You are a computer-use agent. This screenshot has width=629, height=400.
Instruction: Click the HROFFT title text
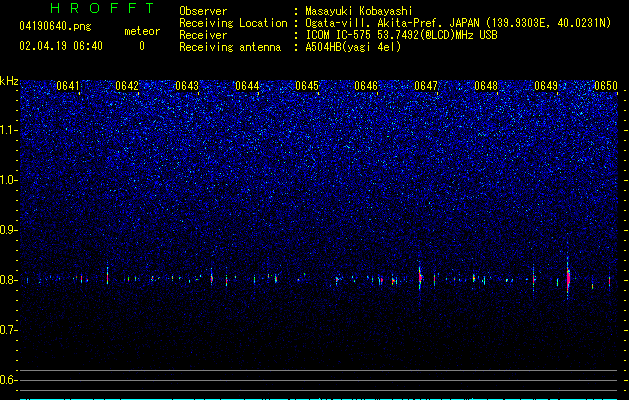(x=103, y=8)
